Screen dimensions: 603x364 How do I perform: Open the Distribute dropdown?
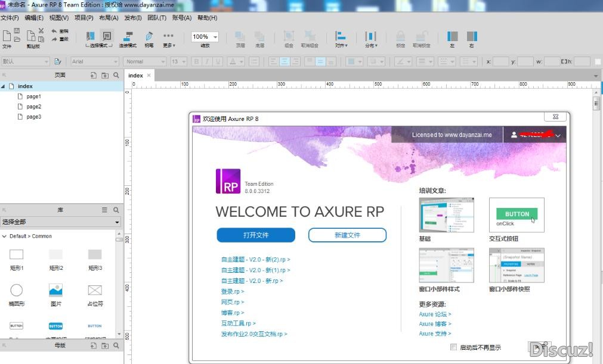point(371,39)
